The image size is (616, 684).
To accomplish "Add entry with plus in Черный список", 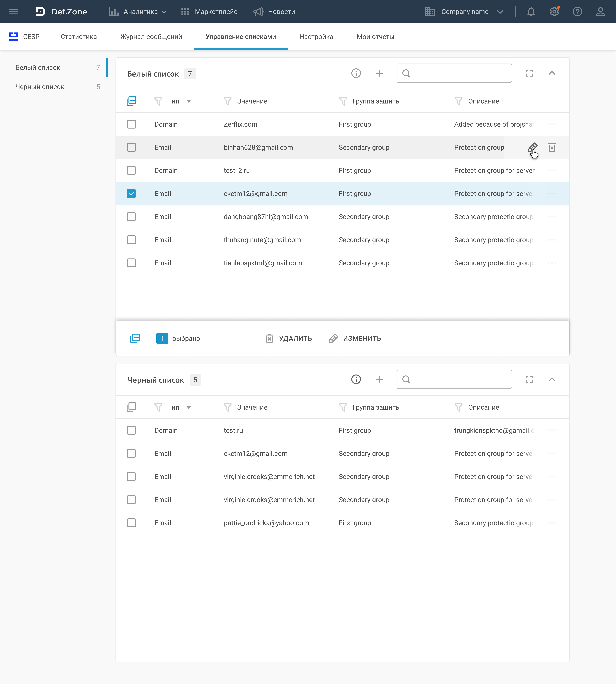I will (379, 379).
